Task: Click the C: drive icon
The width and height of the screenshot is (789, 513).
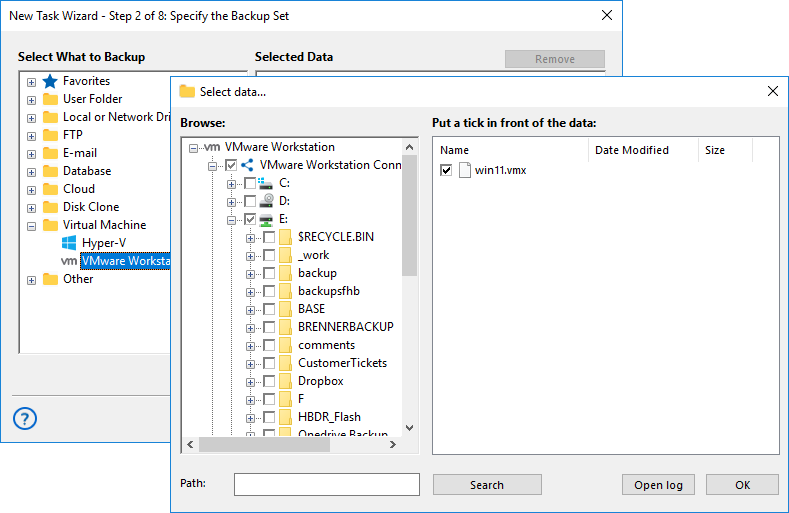Action: (266, 183)
